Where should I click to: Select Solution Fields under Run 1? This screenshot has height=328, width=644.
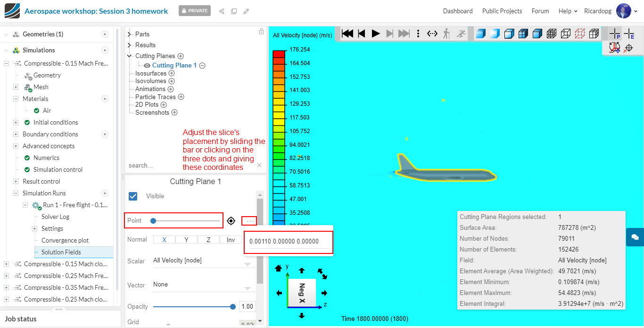(61, 252)
